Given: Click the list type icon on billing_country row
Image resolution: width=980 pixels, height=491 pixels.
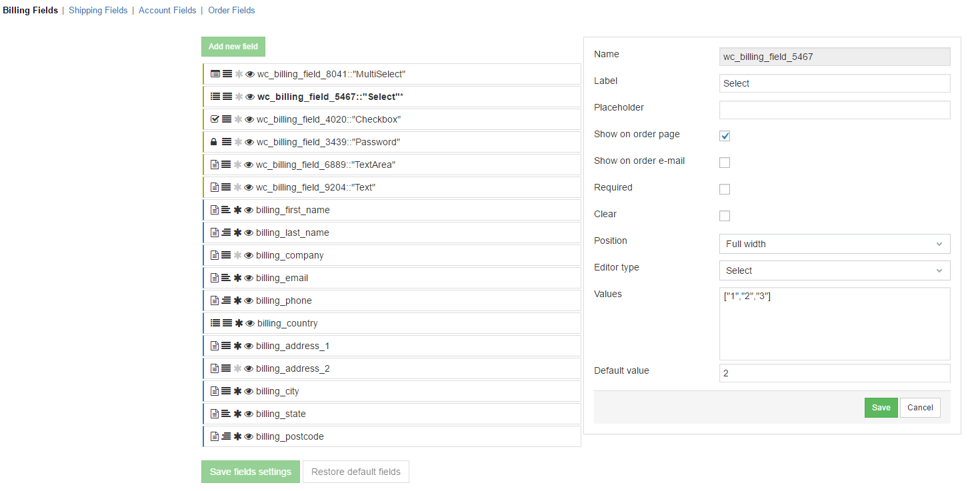Looking at the screenshot, I should (x=215, y=323).
